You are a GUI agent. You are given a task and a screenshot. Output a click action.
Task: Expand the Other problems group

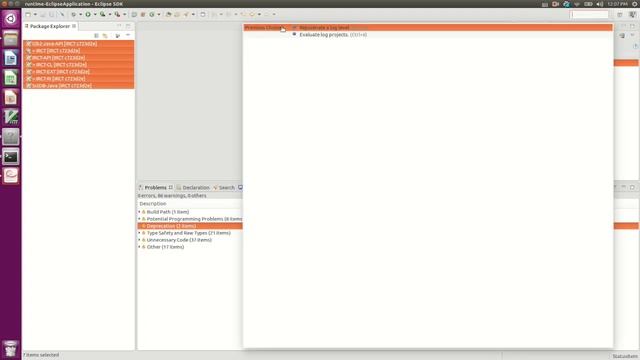click(x=140, y=247)
